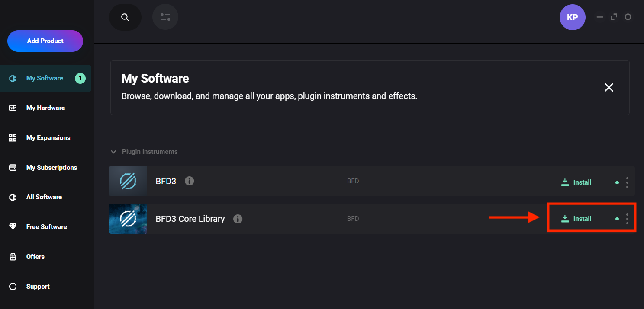The image size is (644, 309).
Task: Install BFD3 Core Library
Action: coord(576,219)
